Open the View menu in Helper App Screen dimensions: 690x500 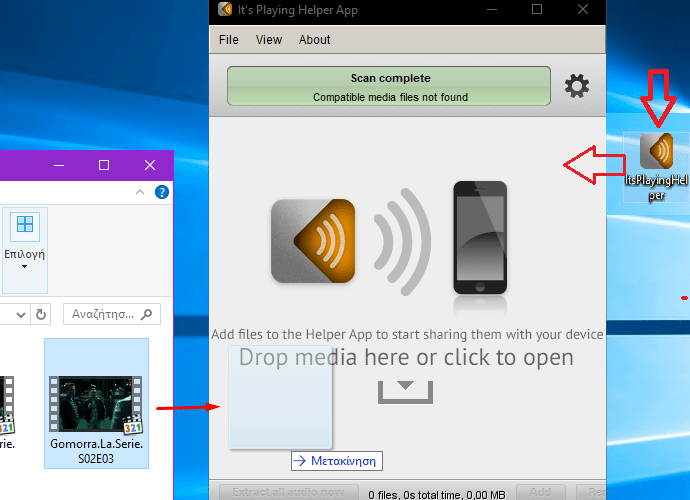pos(268,40)
